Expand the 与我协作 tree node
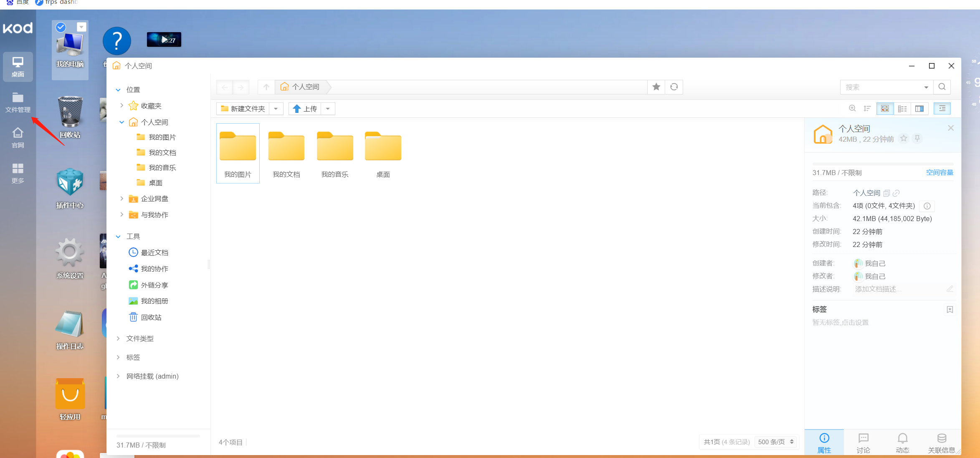The height and width of the screenshot is (458, 980). click(122, 215)
